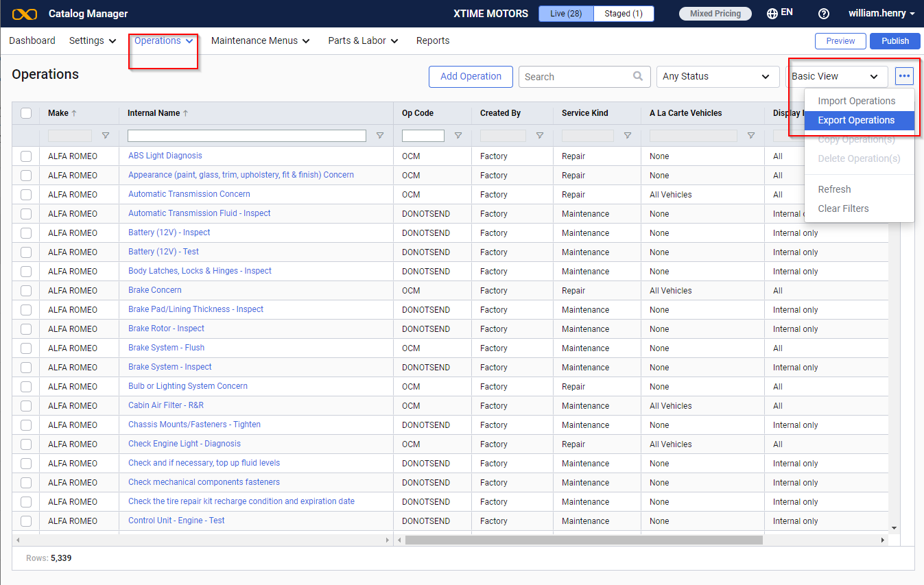This screenshot has width=924, height=585.
Task: Open the three-dot more actions button
Action: point(904,76)
